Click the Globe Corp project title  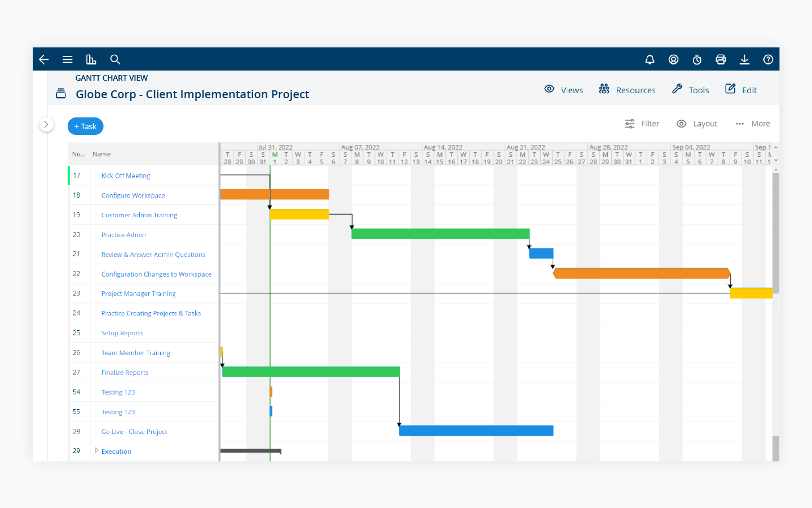pos(192,94)
